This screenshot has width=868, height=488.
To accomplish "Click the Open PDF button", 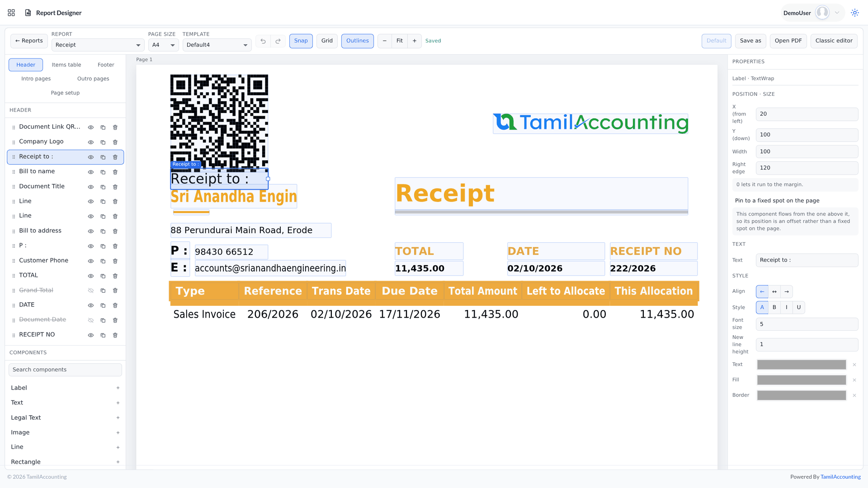I will pos(788,41).
